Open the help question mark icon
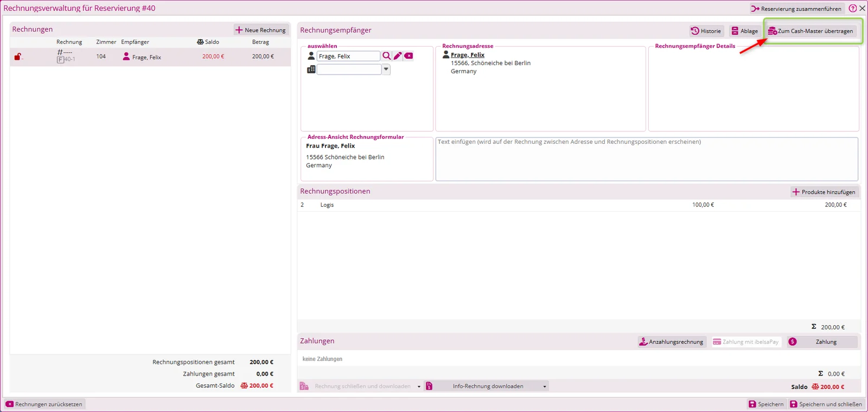The width and height of the screenshot is (868, 412). click(x=852, y=8)
